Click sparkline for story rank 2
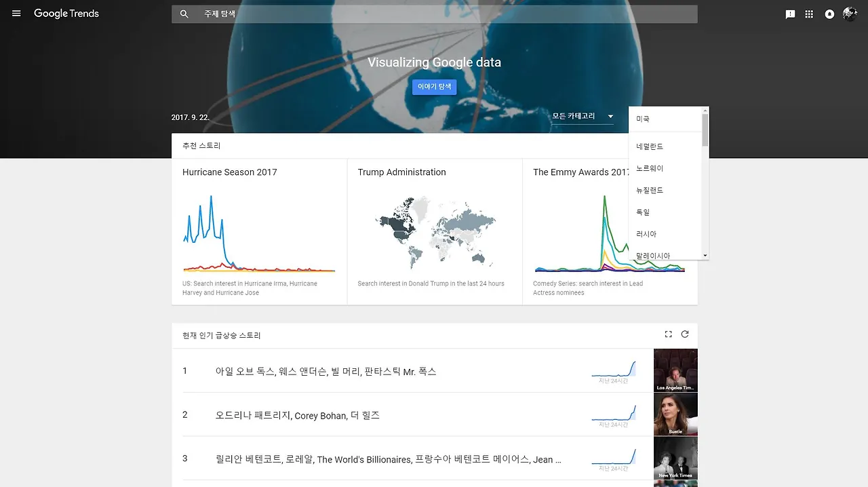This screenshot has height=487, width=868. (614, 412)
